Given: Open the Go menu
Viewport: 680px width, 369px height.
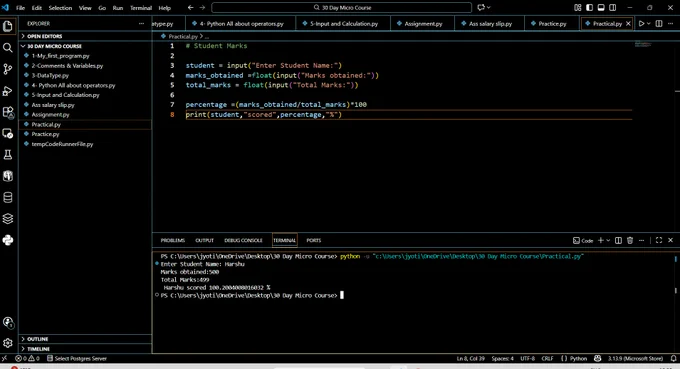Looking at the screenshot, I should 102,8.
